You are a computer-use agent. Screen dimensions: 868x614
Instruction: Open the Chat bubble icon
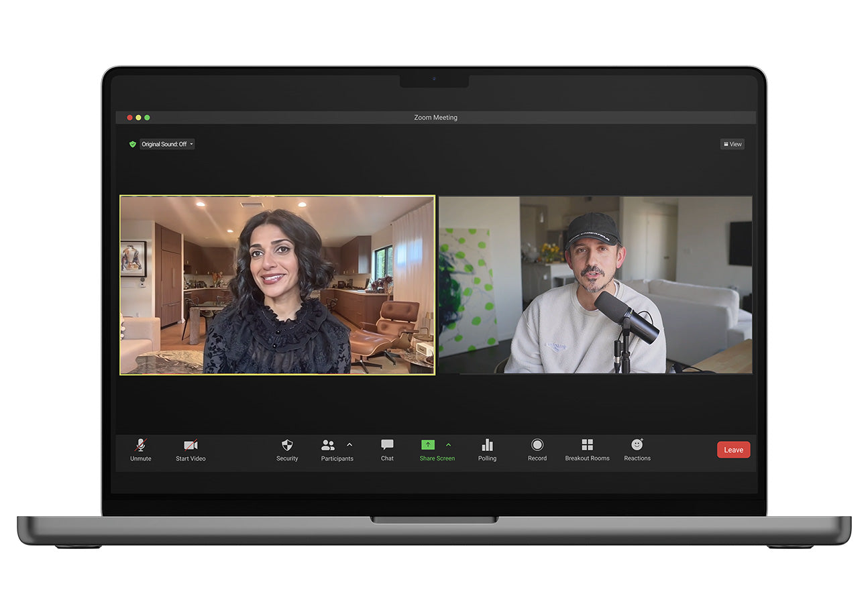pyautogui.click(x=387, y=445)
